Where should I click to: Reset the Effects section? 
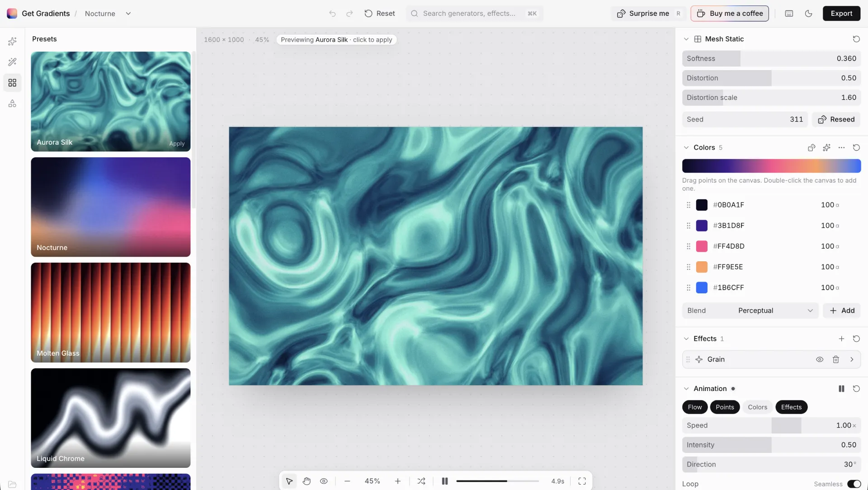pyautogui.click(x=856, y=339)
